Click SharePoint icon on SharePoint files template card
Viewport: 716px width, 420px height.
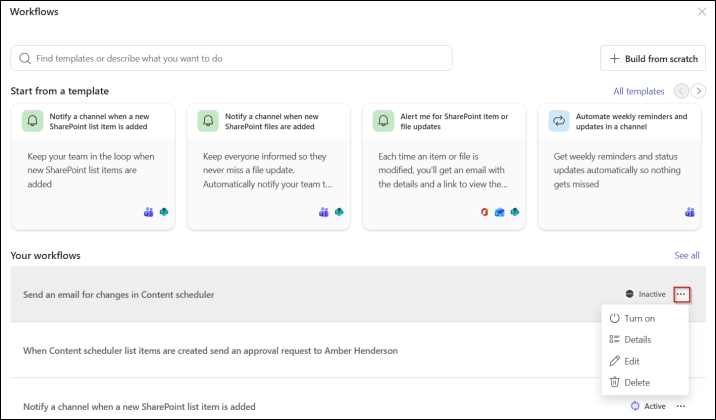[x=339, y=212]
